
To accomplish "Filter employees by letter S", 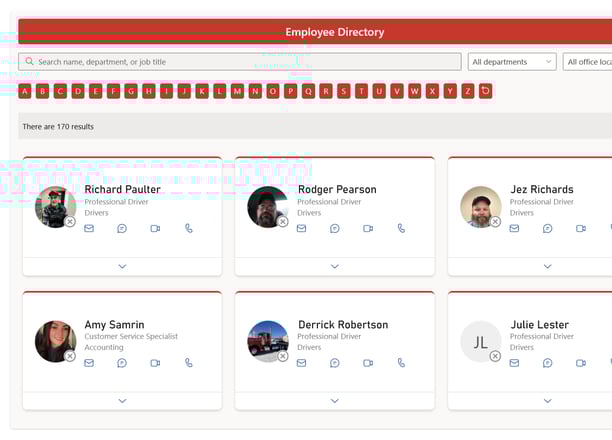I will 343,91.
